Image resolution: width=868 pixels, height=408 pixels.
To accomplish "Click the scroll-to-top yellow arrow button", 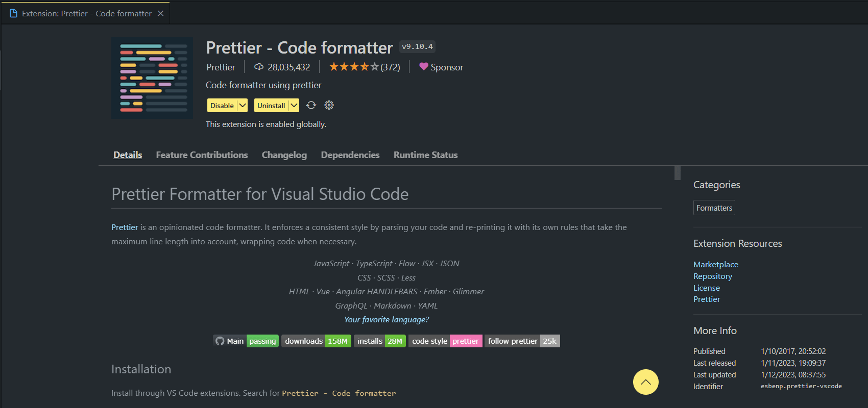I will (x=646, y=382).
